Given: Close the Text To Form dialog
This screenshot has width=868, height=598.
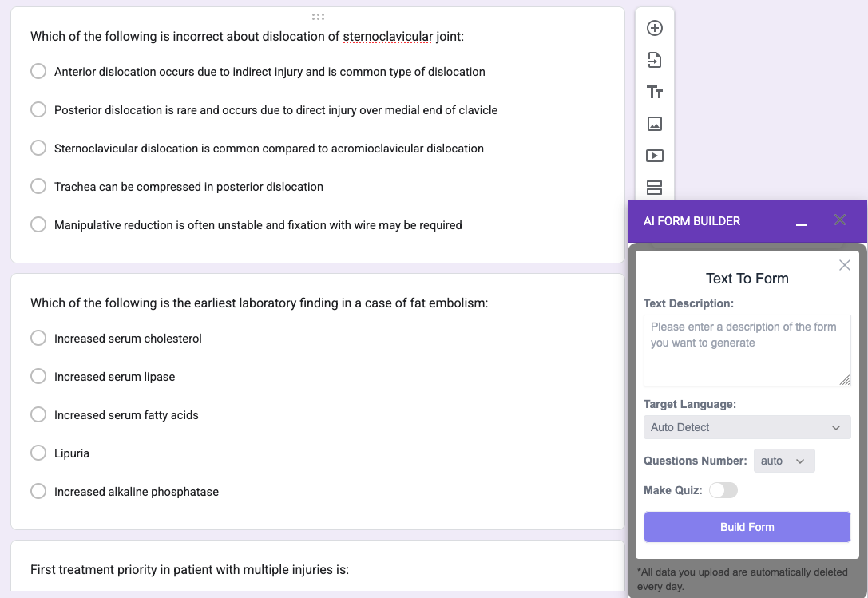Looking at the screenshot, I should click(844, 265).
